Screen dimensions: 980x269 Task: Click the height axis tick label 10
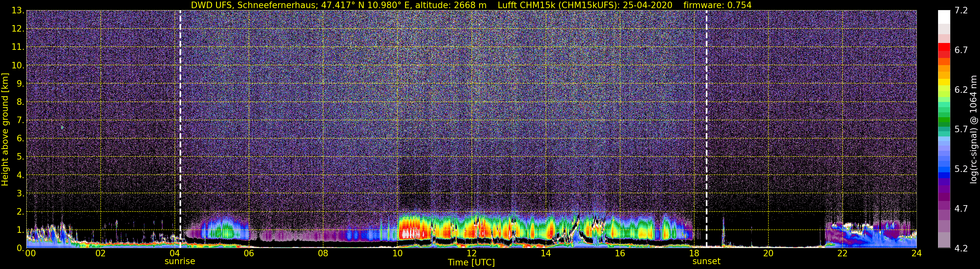[x=18, y=65]
